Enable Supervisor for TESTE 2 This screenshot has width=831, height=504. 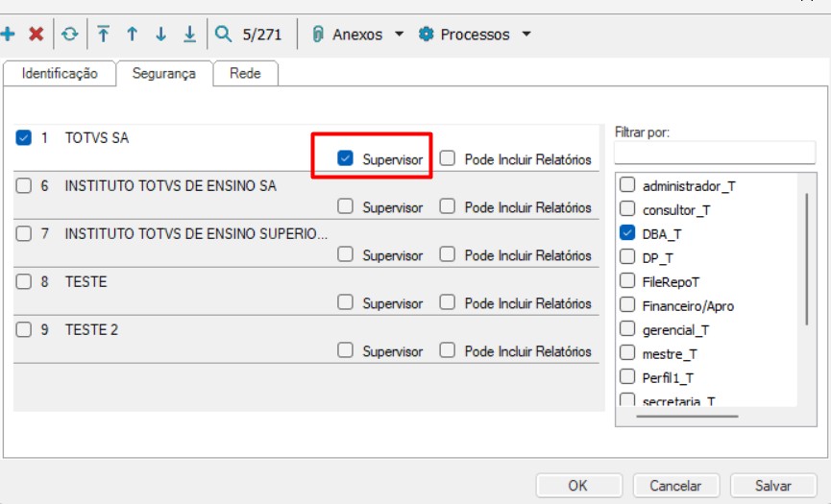345,350
